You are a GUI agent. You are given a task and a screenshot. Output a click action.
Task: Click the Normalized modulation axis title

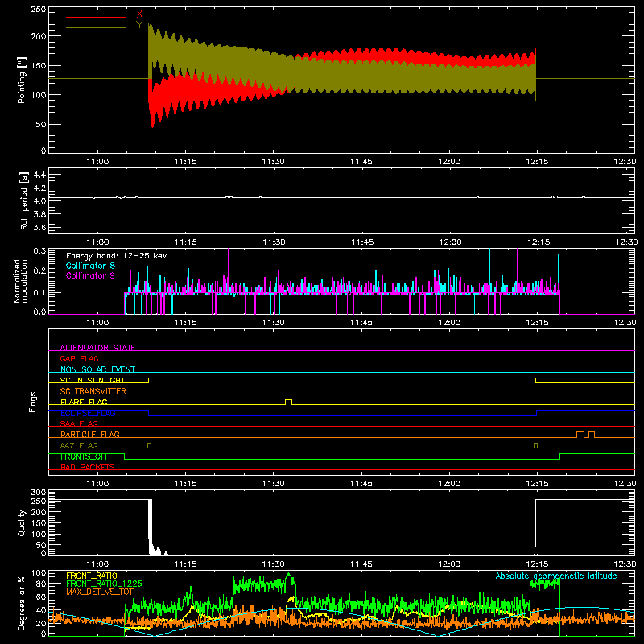coord(20,281)
